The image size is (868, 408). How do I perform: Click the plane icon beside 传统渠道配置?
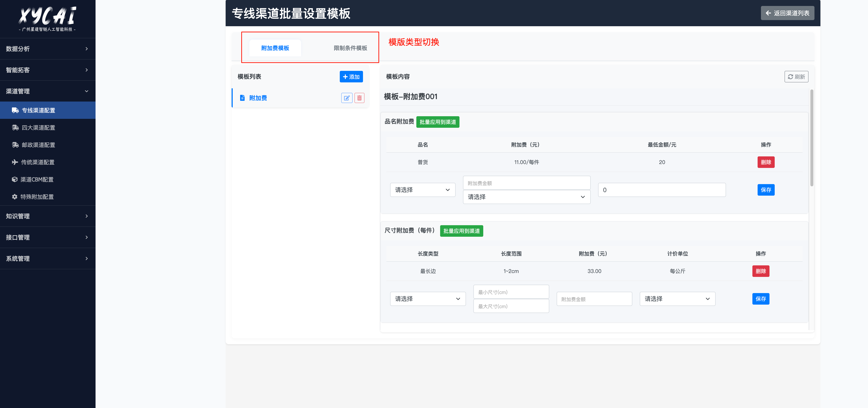(x=15, y=162)
